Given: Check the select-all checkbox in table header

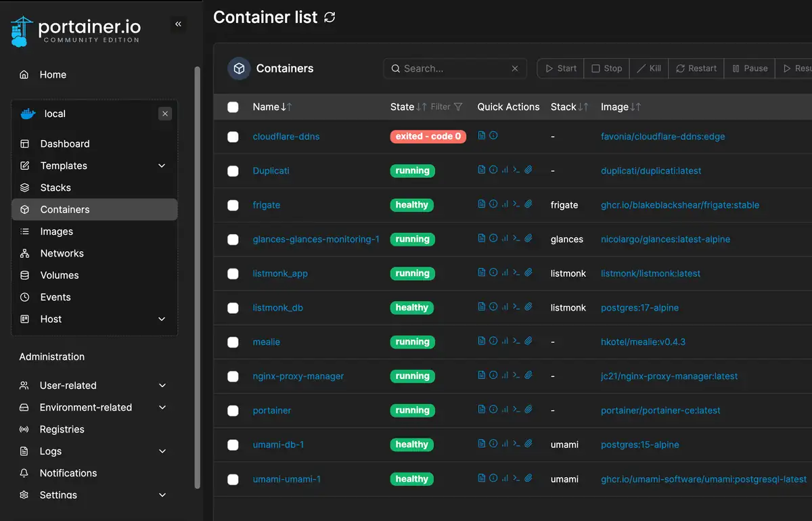Looking at the screenshot, I should tap(233, 107).
